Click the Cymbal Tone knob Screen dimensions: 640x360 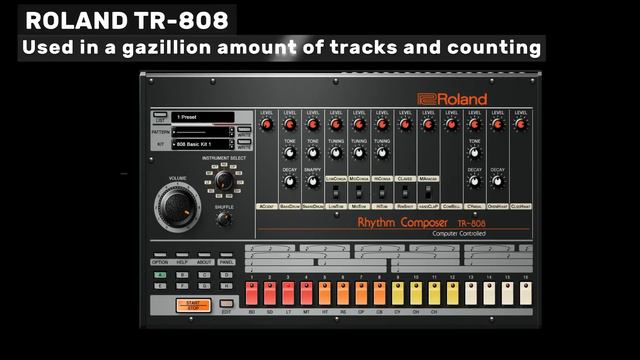click(x=474, y=153)
